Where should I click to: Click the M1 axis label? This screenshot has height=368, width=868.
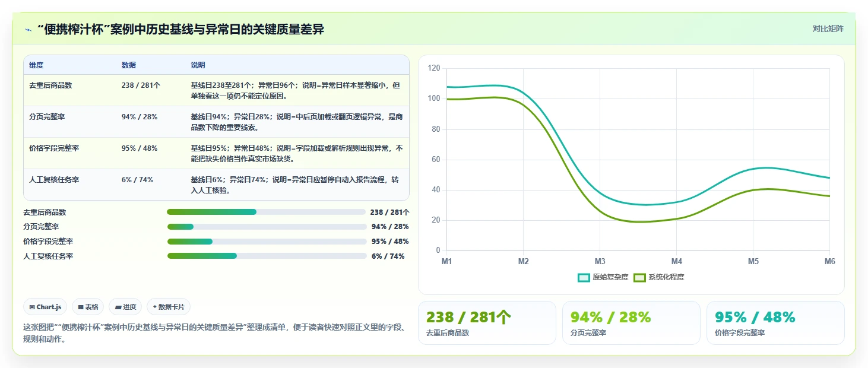pyautogui.click(x=447, y=261)
